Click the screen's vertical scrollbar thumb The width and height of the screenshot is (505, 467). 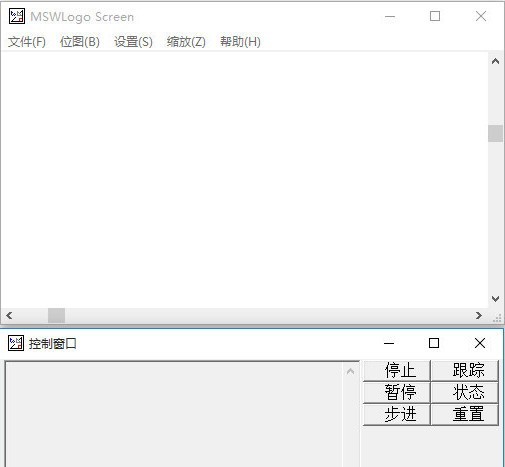click(x=496, y=133)
